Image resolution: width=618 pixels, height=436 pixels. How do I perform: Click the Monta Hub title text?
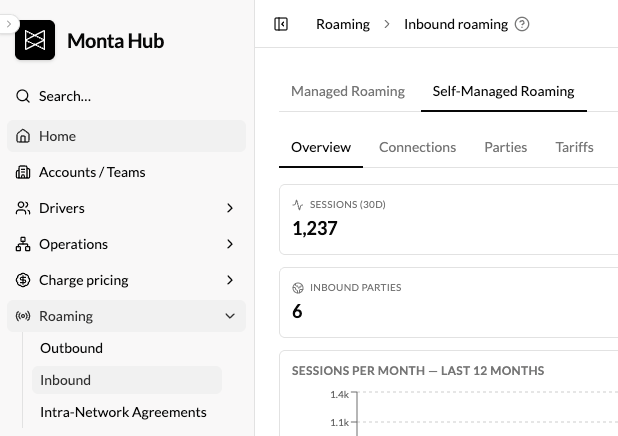(115, 41)
